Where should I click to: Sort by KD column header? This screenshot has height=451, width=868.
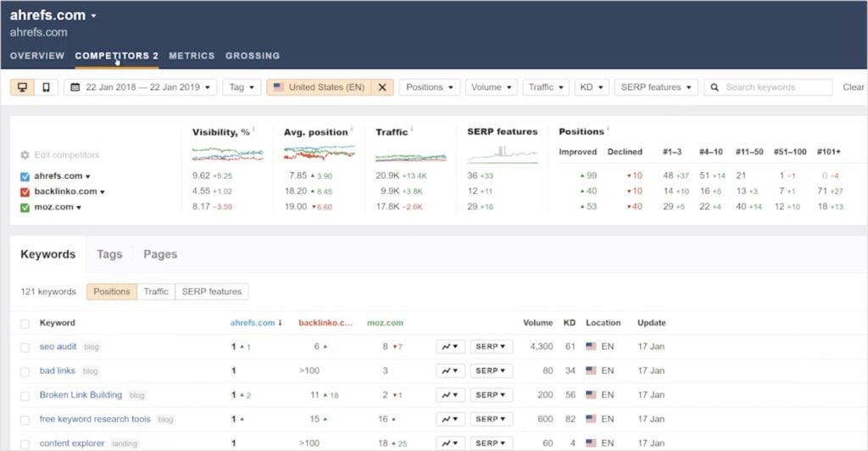tap(570, 323)
